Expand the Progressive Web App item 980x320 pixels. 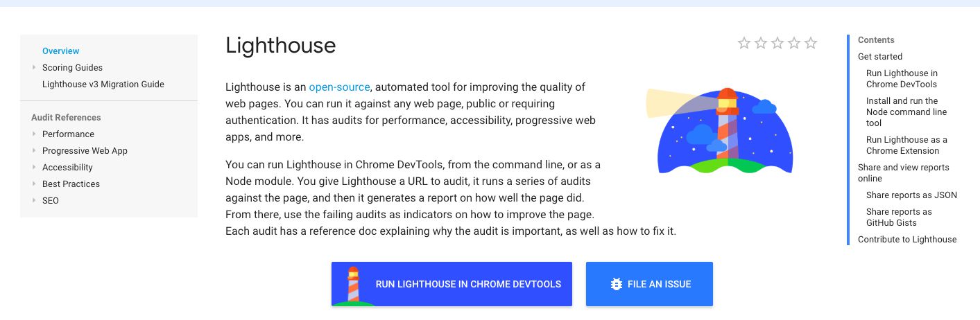point(34,150)
